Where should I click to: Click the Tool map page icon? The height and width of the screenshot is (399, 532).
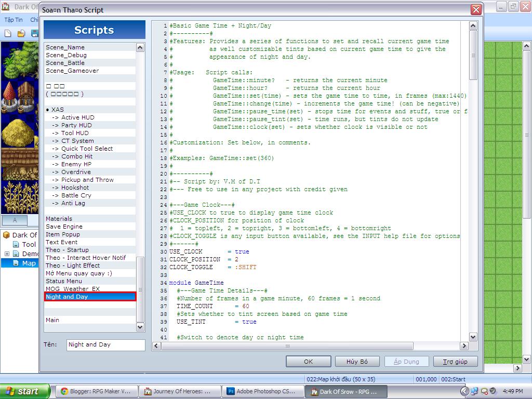(x=16, y=244)
